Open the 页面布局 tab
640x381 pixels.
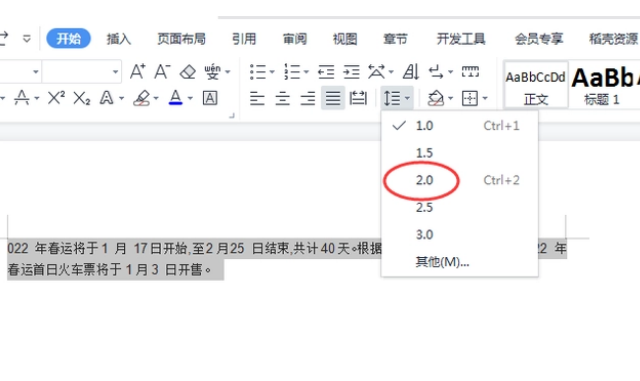(x=181, y=39)
